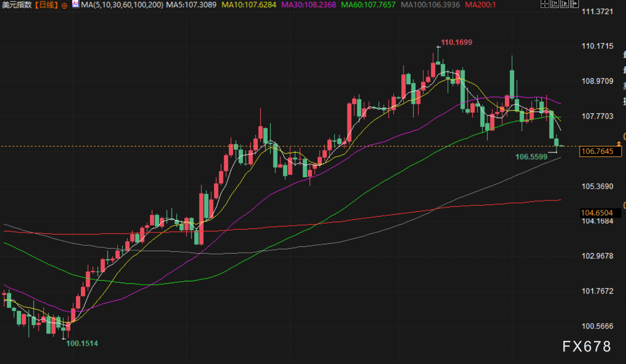Click the current price tag 106.7645

click(597, 151)
